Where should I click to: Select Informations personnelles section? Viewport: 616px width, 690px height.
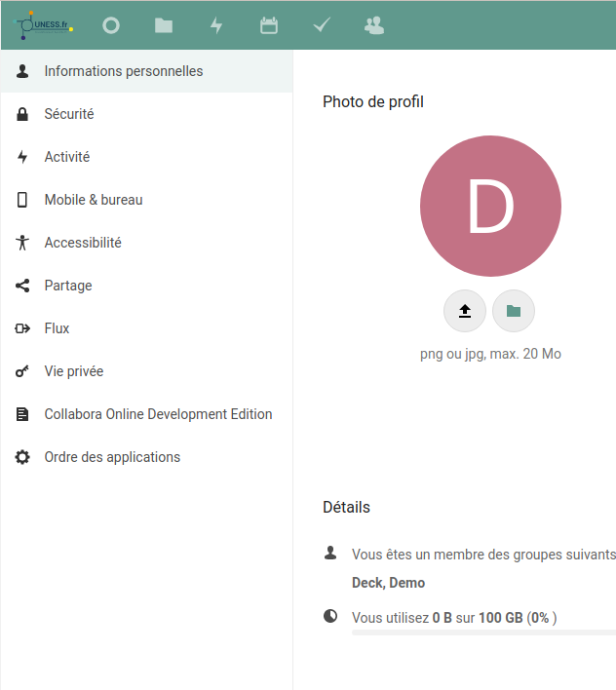pos(124,71)
